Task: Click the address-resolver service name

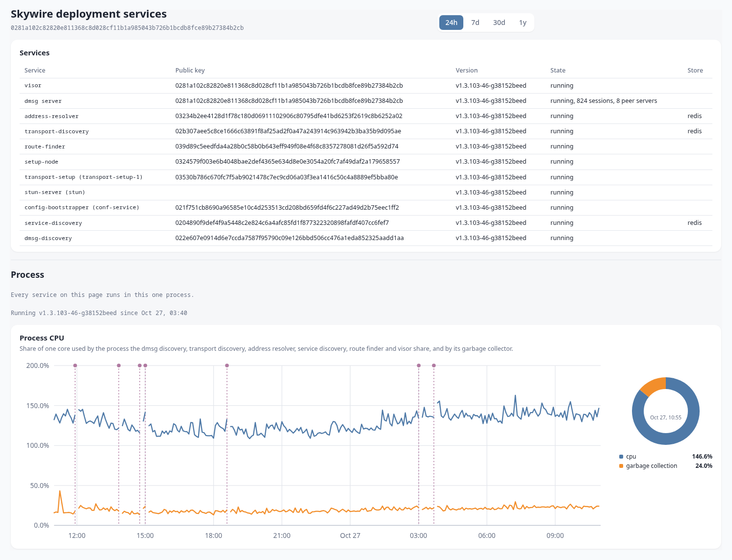Action: (x=51, y=116)
